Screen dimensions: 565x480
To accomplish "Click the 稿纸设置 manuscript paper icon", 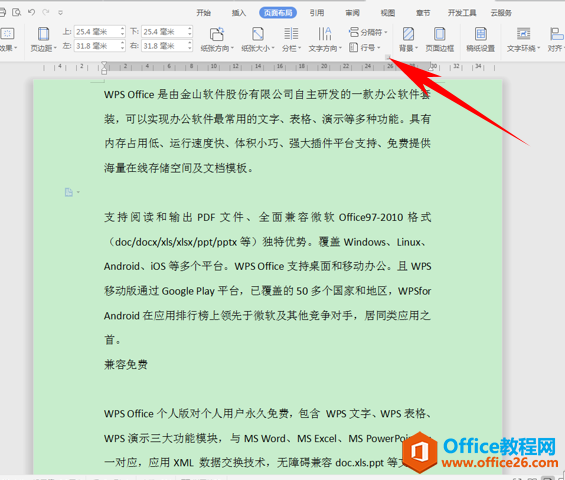I will coord(481,34).
